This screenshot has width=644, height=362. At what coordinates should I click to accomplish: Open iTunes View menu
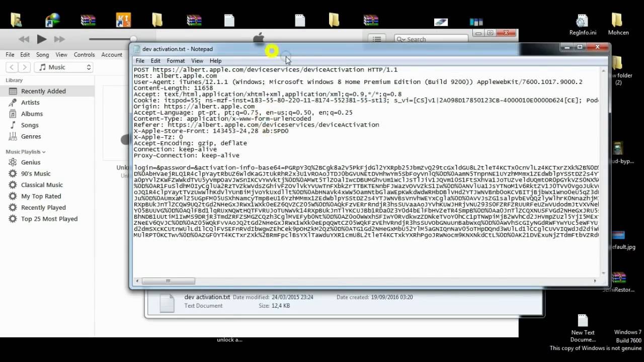pos(61,54)
